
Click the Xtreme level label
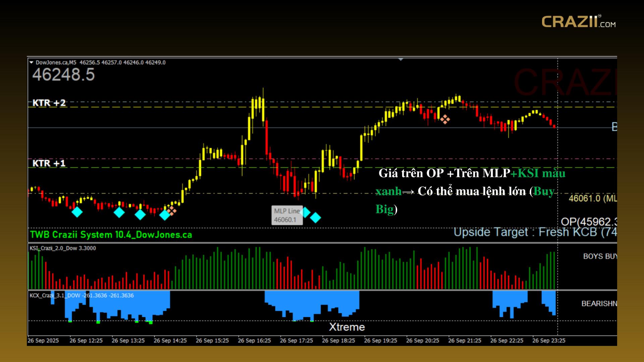pyautogui.click(x=347, y=327)
